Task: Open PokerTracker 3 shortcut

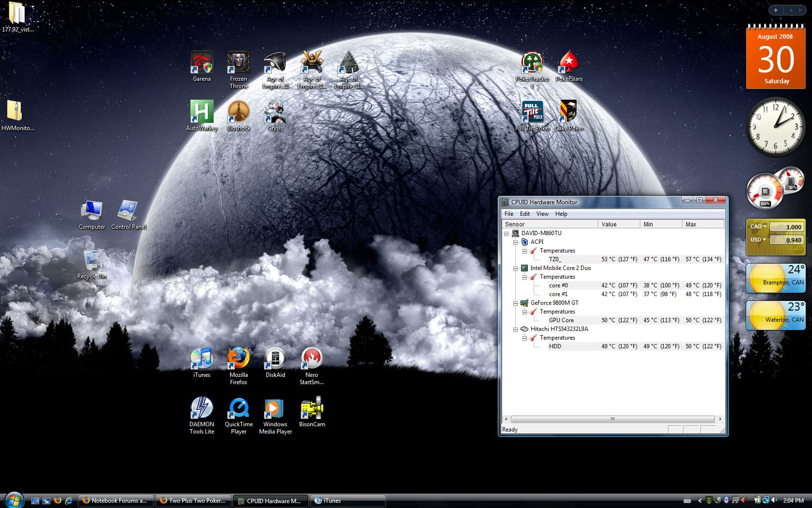Action: pos(532,70)
